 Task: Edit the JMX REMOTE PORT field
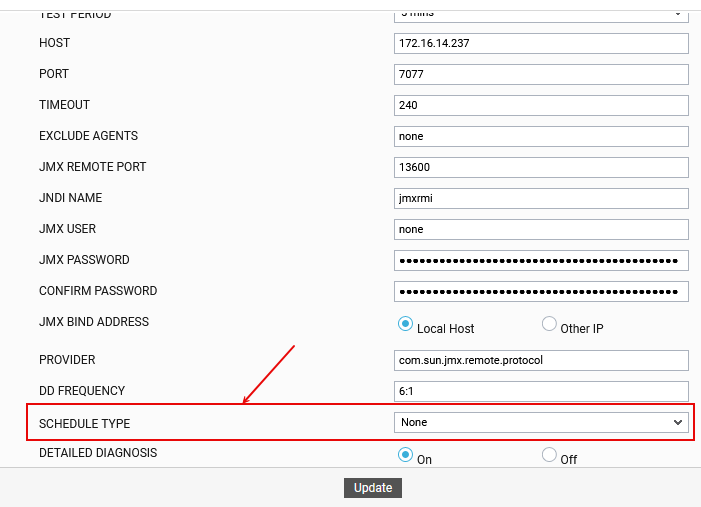pyautogui.click(x=541, y=167)
